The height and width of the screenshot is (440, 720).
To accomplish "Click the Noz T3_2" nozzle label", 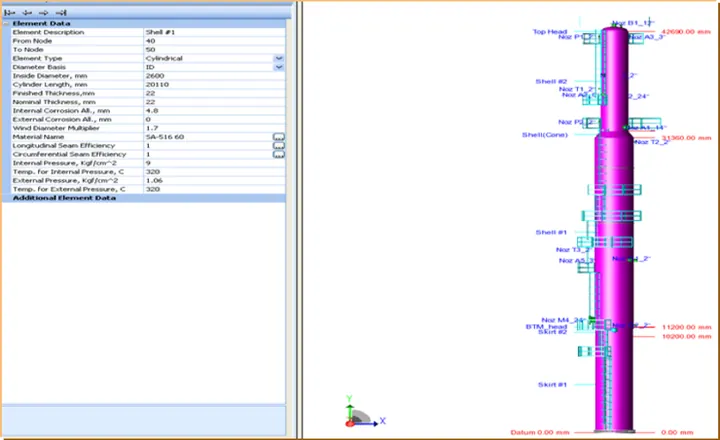I will click(x=573, y=250).
